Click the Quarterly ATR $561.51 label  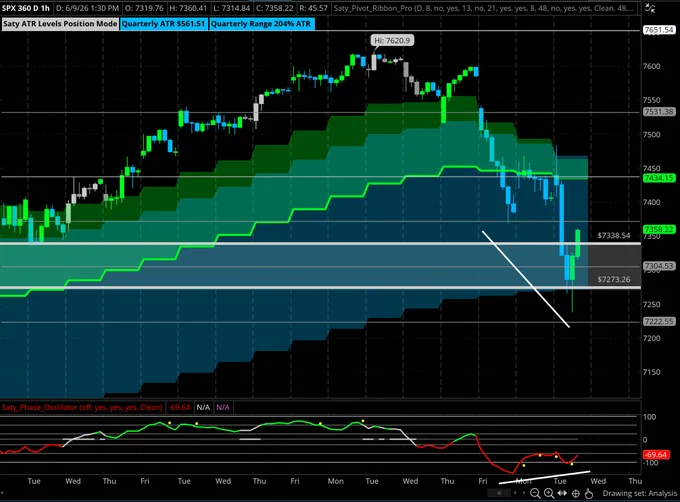pos(163,24)
